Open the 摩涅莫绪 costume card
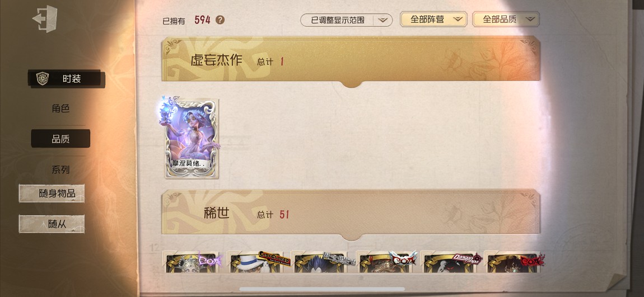Viewport: 644px width, 297px height. click(x=192, y=138)
